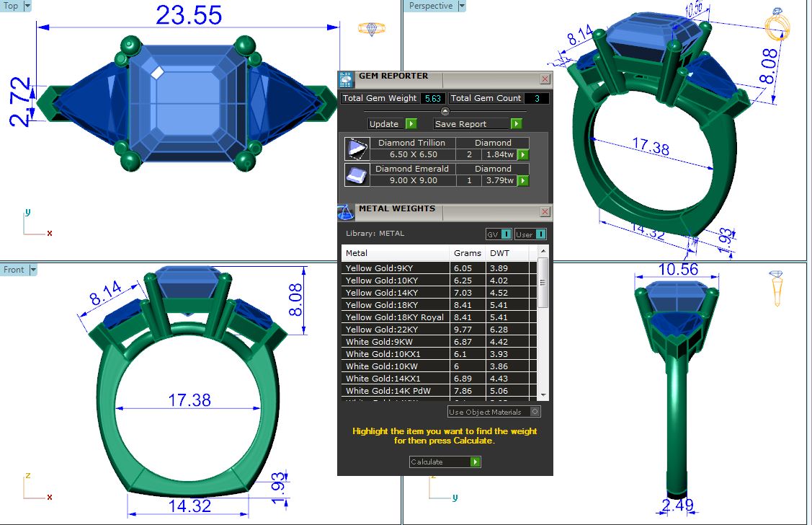Click green arrow next to 3.79tw

point(523,180)
